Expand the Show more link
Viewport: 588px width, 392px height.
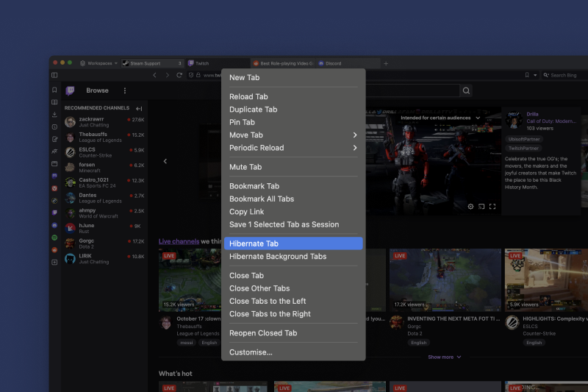pyautogui.click(x=445, y=357)
